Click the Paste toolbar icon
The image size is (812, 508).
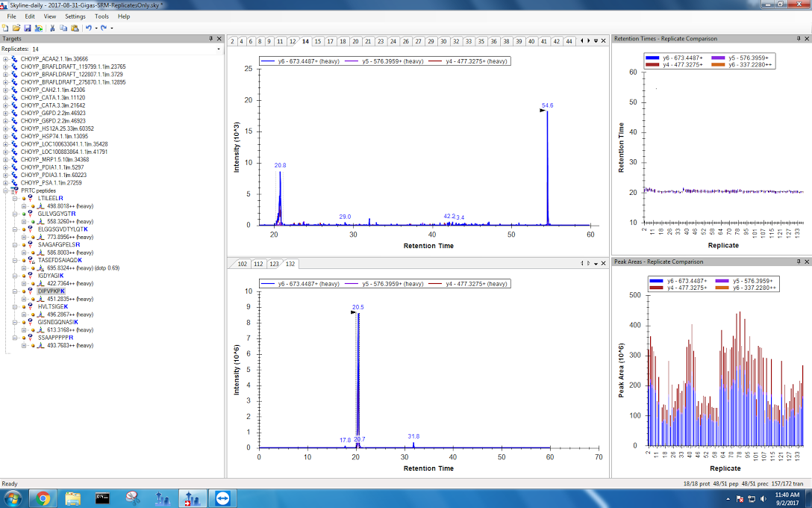75,28
